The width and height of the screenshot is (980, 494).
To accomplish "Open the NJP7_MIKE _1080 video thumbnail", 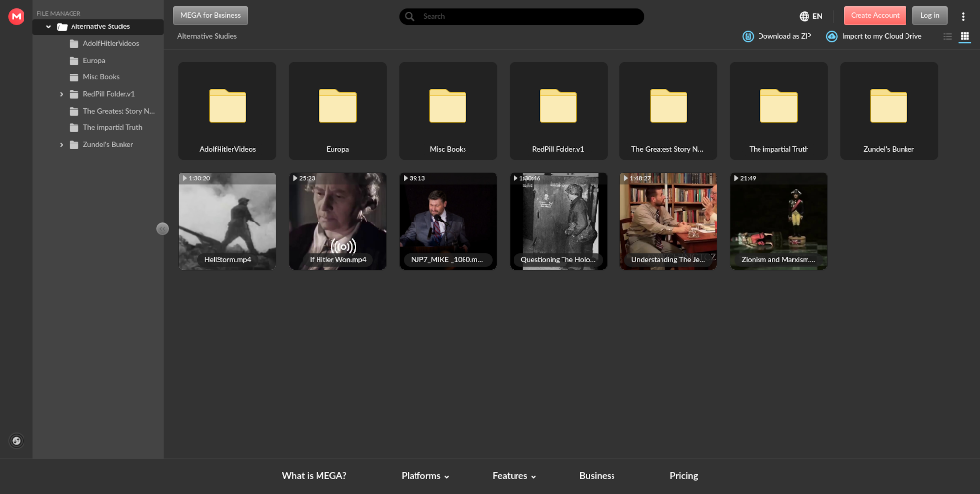I will pyautogui.click(x=448, y=221).
